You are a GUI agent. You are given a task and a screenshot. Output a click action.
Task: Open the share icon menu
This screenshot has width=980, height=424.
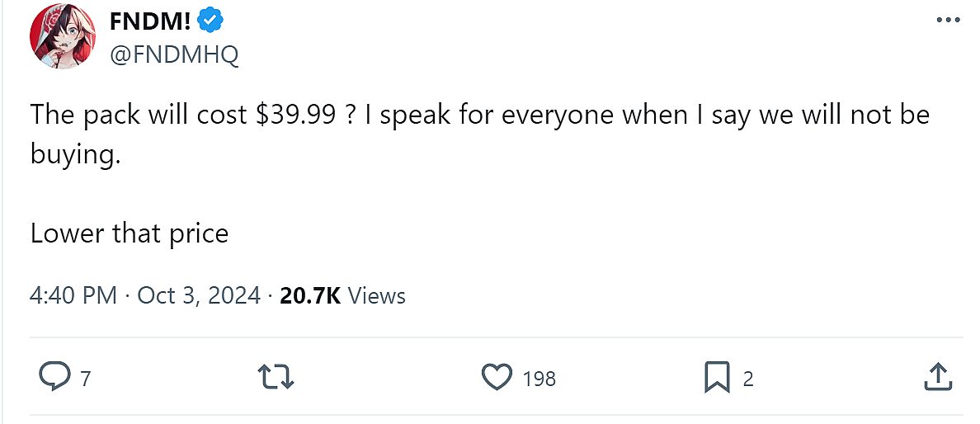coord(937,379)
